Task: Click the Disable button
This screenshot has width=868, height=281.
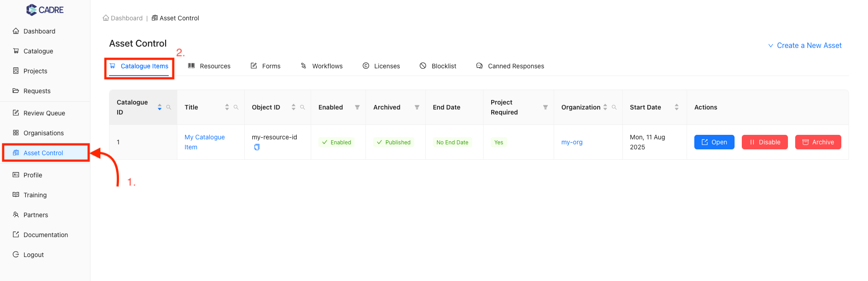Action: pyautogui.click(x=765, y=142)
